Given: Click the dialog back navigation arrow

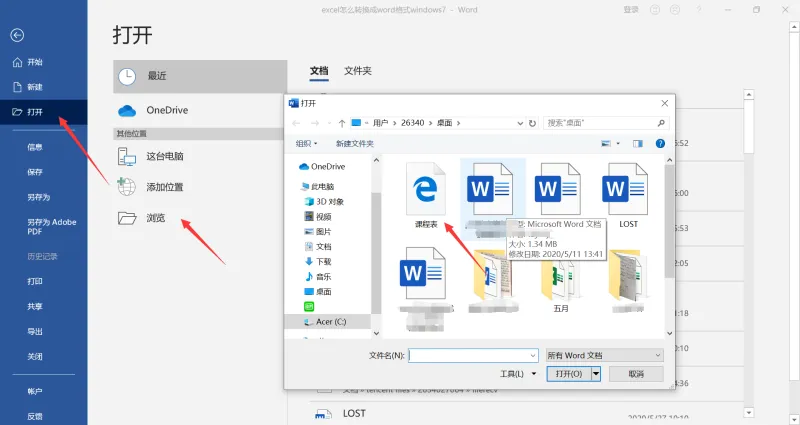Looking at the screenshot, I should (x=296, y=123).
